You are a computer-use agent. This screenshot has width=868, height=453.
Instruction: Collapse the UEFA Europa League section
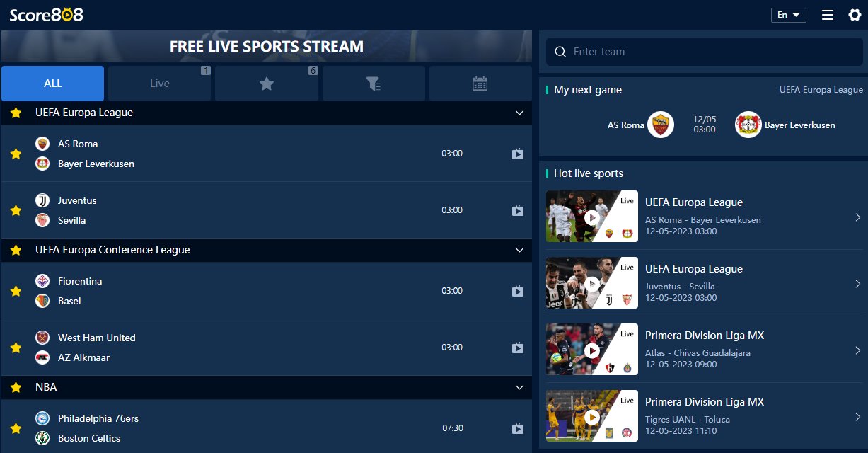click(520, 113)
